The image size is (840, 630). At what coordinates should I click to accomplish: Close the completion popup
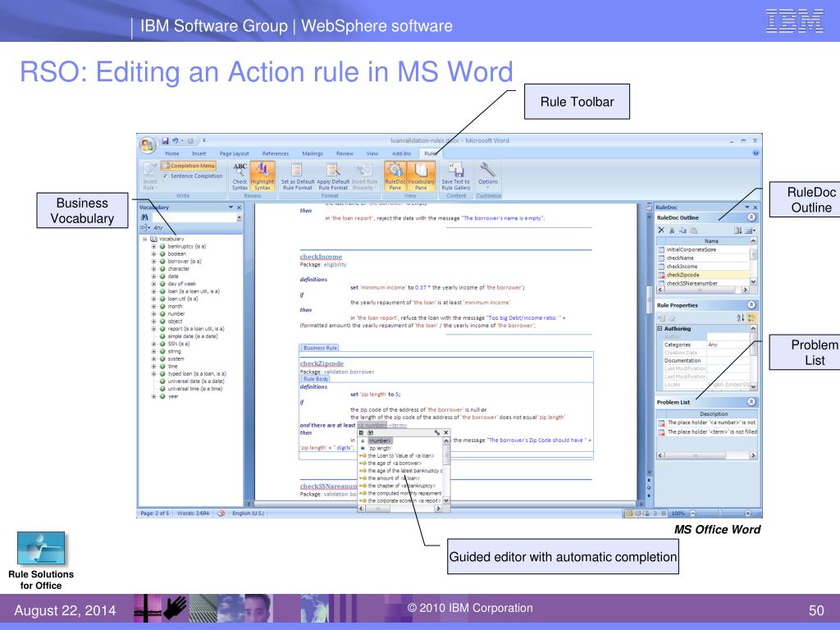[445, 432]
